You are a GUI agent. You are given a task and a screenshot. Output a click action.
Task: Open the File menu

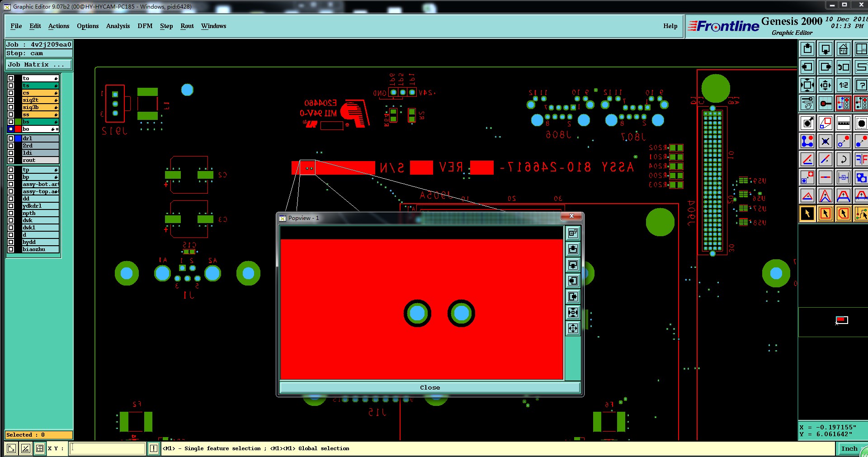[16, 26]
